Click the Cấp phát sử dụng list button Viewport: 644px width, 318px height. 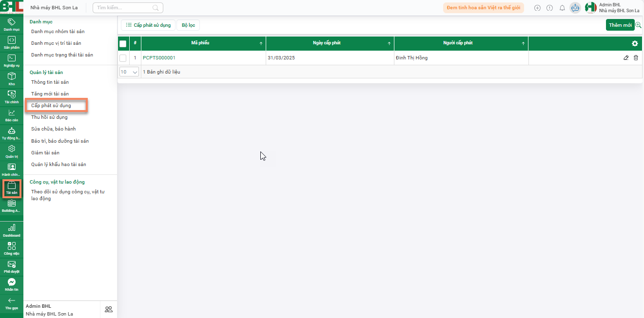tap(148, 25)
